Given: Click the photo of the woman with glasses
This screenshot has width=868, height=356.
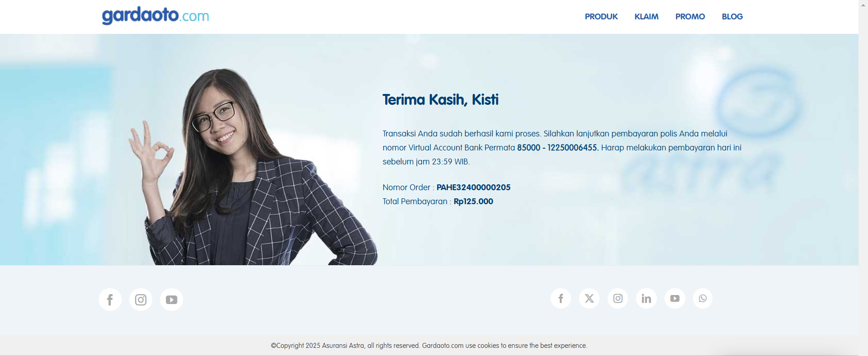Looking at the screenshot, I should tap(252, 167).
